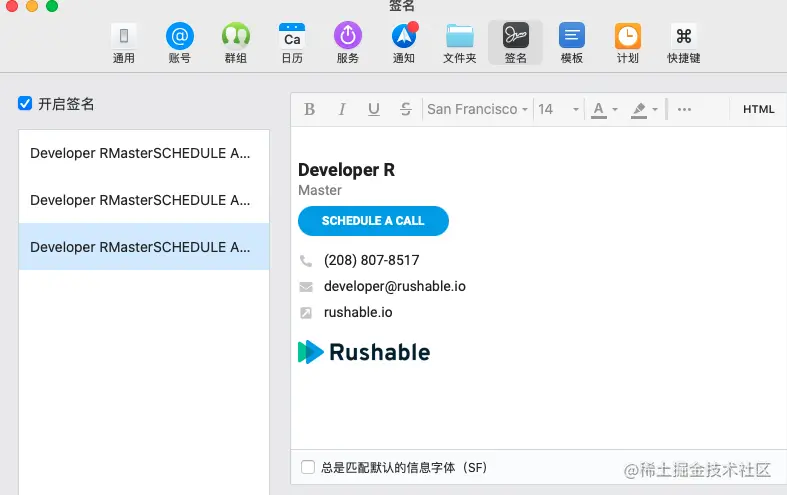
Task: Open the 模板 templates preferences
Action: pos(572,43)
